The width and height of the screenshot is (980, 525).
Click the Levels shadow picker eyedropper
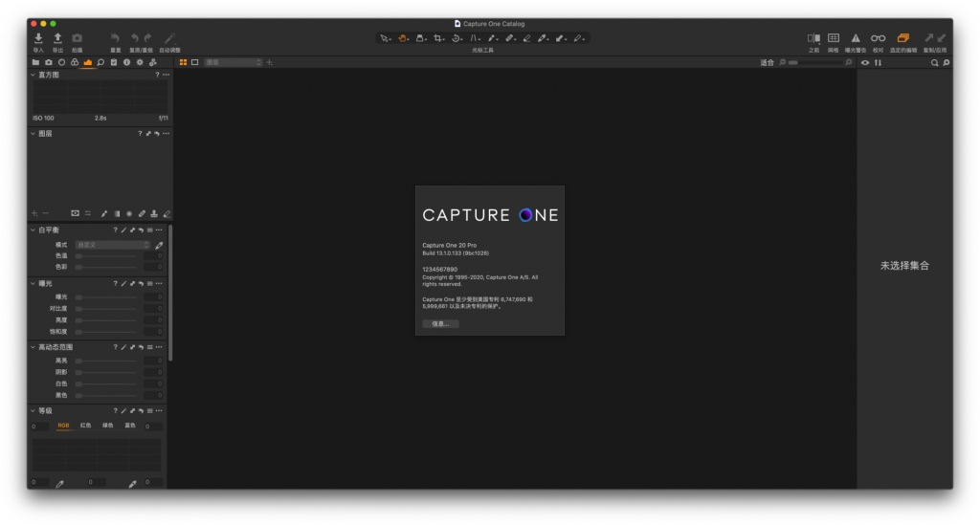pyautogui.click(x=60, y=484)
